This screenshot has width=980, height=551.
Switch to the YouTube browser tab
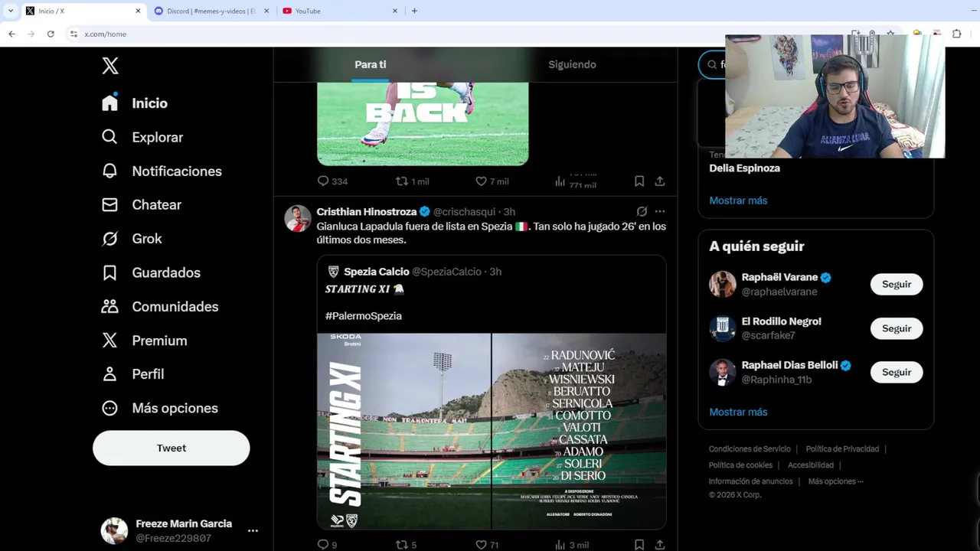[337, 11]
